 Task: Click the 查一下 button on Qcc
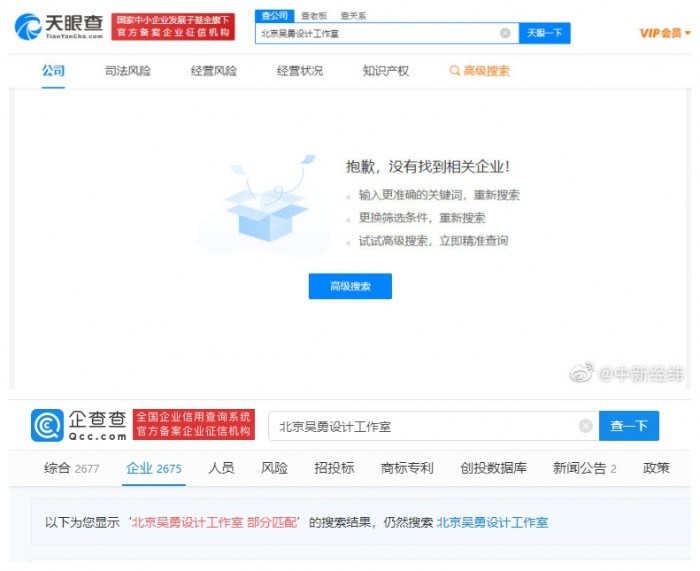(629, 425)
